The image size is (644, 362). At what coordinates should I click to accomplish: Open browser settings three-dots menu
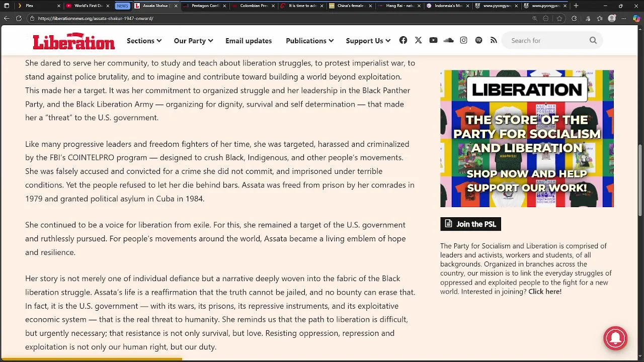(x=624, y=18)
